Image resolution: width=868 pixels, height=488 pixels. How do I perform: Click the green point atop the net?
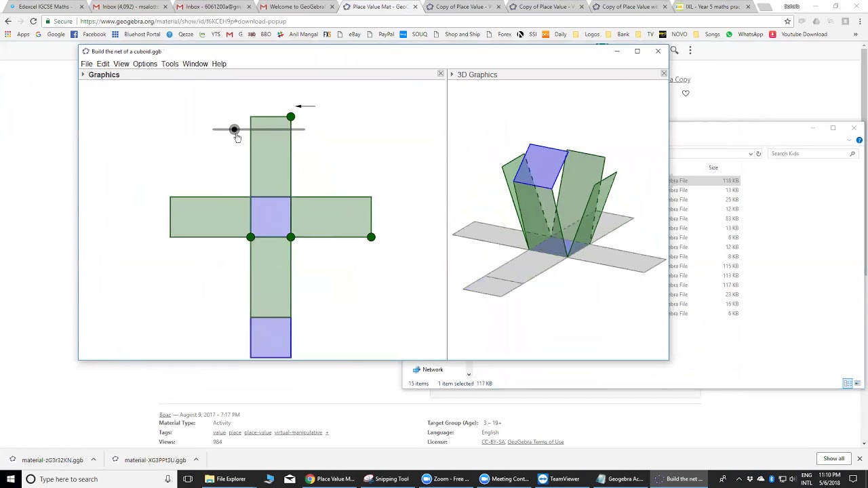[x=291, y=117]
